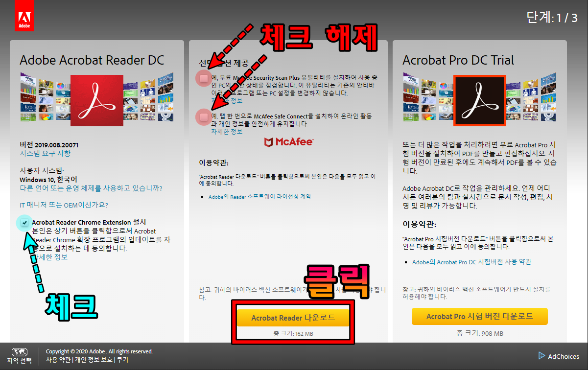Viewport: 588px width, 370px height.
Task: Click the Acrobat Reader DC red product icon
Action: 97,100
